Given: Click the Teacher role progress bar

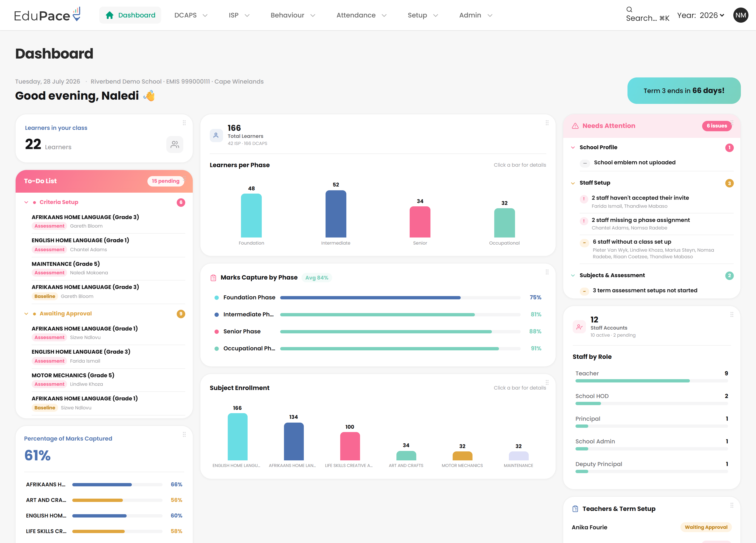Looking at the screenshot, I should 652,381.
